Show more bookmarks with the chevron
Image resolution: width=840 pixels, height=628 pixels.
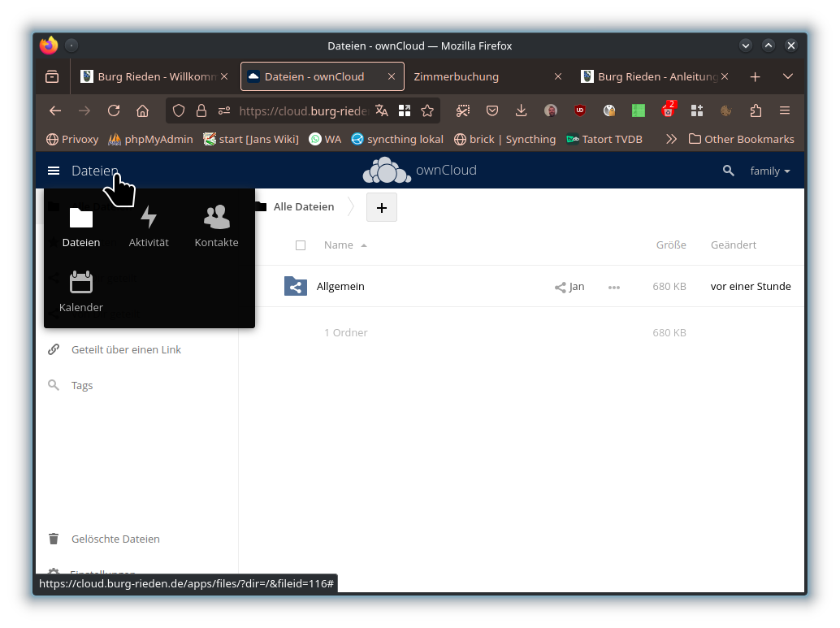tap(671, 139)
